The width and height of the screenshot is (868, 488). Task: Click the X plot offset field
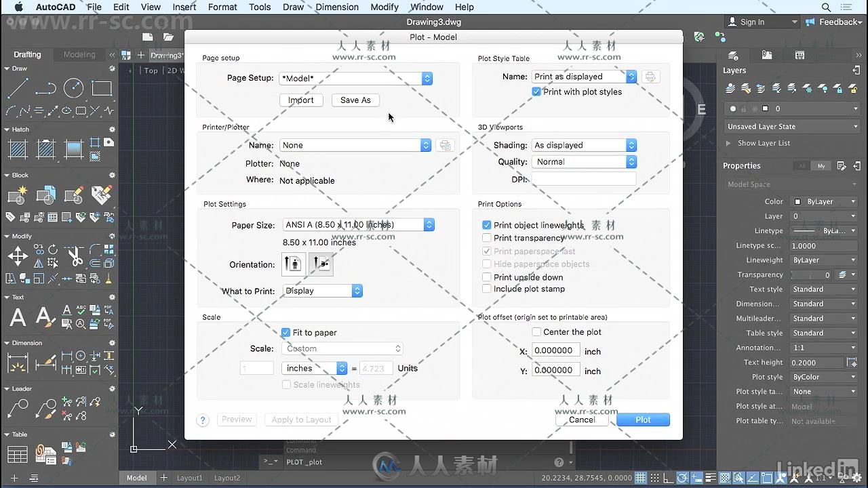pyautogui.click(x=556, y=351)
